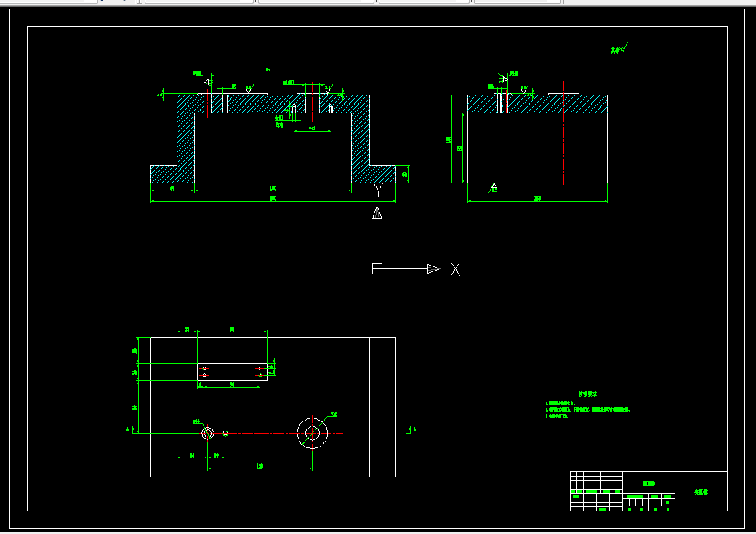Select the rectangular slot outline in plan view
The height and width of the screenshot is (534, 756).
pos(232,372)
